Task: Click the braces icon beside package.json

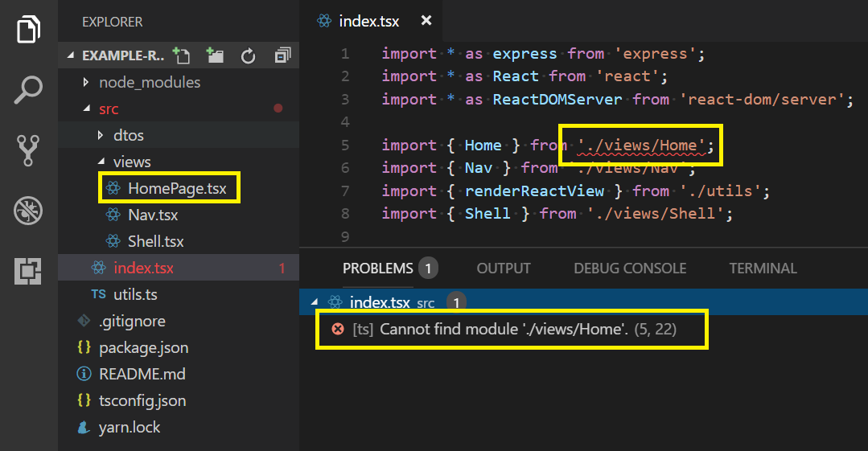Action: point(84,347)
